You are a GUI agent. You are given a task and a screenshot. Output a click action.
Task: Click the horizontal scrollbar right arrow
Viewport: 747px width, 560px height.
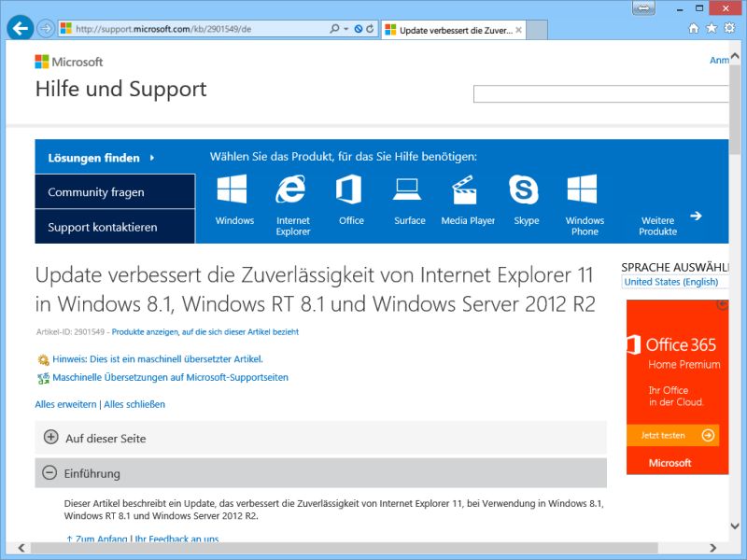coord(713,548)
